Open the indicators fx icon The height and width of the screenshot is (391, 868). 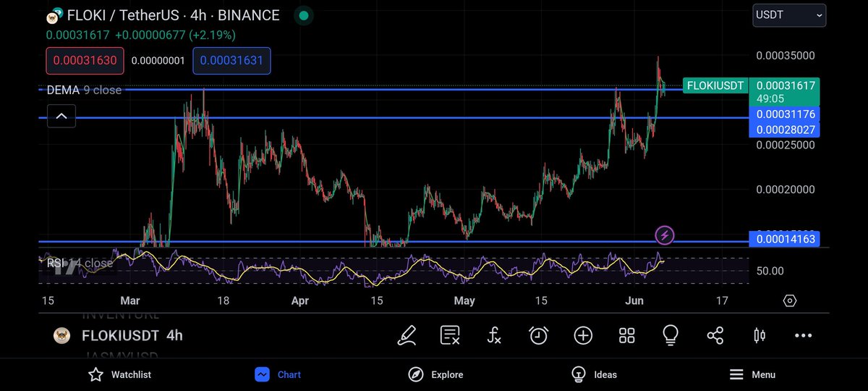[x=495, y=335]
